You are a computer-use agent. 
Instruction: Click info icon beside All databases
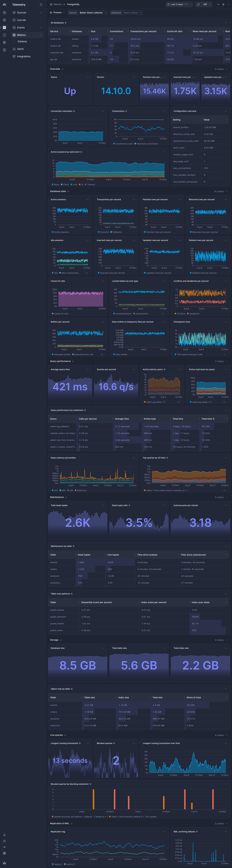coord(66,23)
